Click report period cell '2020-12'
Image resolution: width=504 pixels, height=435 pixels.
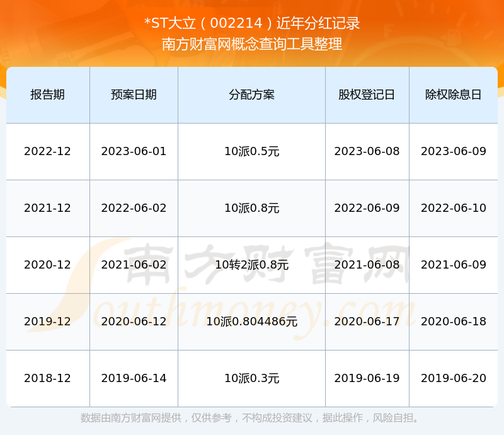click(x=48, y=265)
